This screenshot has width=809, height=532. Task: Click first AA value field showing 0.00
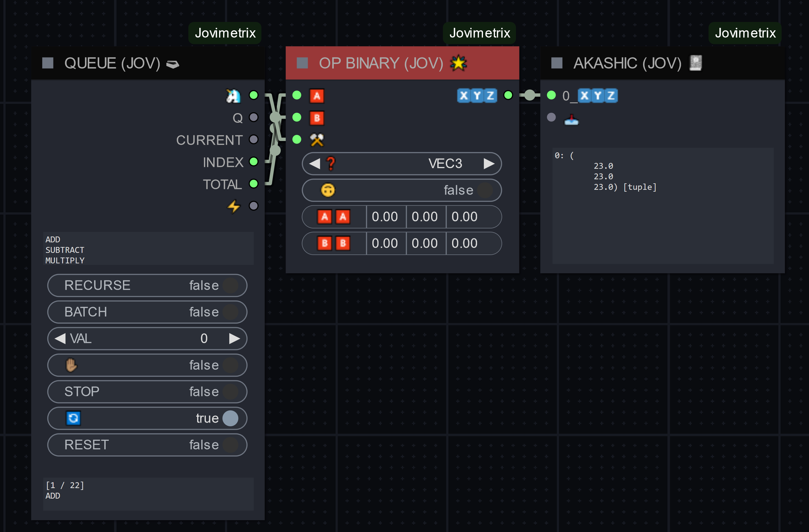pos(385,217)
